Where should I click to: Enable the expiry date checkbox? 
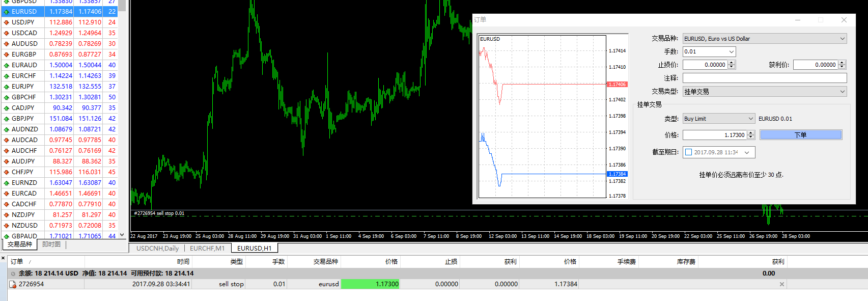[689, 152]
